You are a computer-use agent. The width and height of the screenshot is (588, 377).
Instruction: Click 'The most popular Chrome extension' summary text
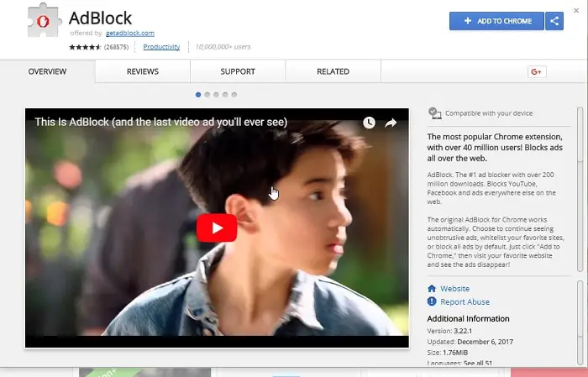(x=495, y=147)
